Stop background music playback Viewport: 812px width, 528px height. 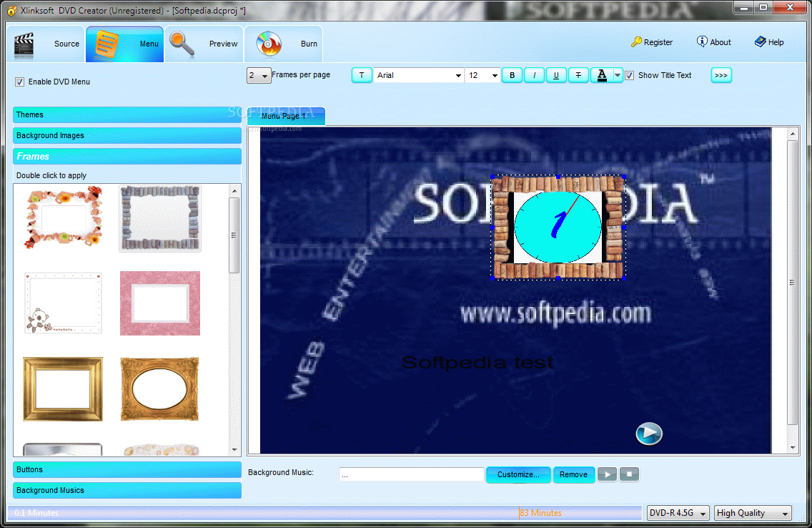(629, 474)
